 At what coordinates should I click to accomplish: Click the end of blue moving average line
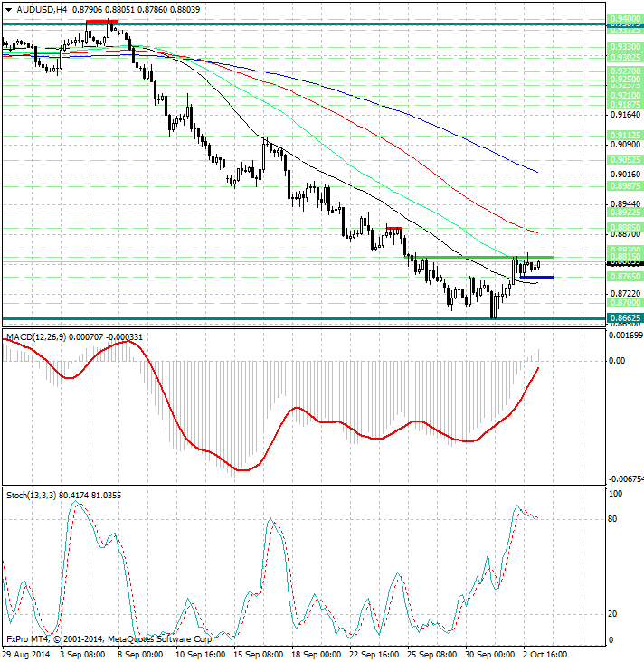pyautogui.click(x=538, y=172)
